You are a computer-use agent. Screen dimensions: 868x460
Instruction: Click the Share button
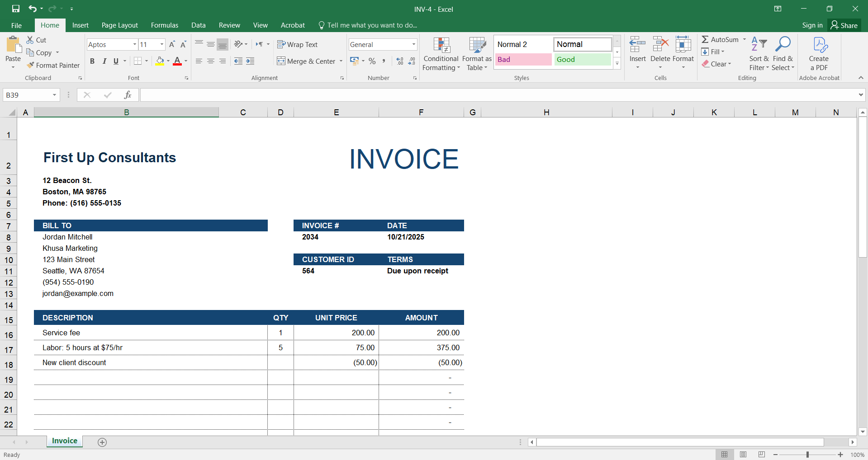click(844, 25)
